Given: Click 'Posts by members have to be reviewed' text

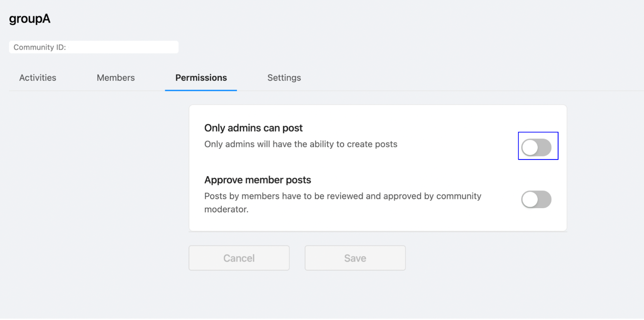Looking at the screenshot, I should click(x=343, y=202).
